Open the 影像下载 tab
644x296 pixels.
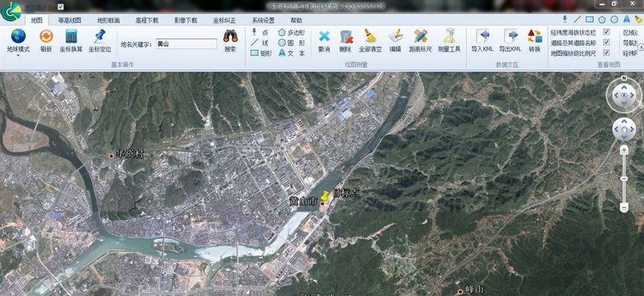(185, 21)
